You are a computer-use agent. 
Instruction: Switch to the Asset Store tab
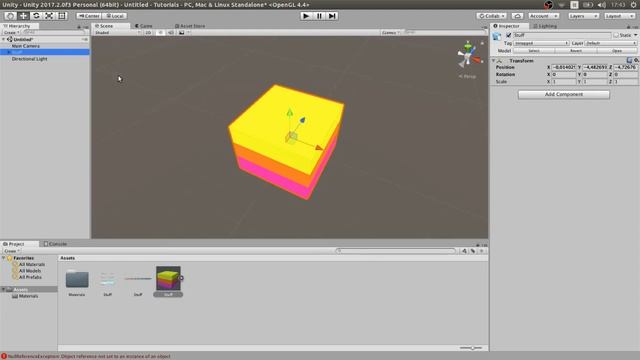point(190,26)
